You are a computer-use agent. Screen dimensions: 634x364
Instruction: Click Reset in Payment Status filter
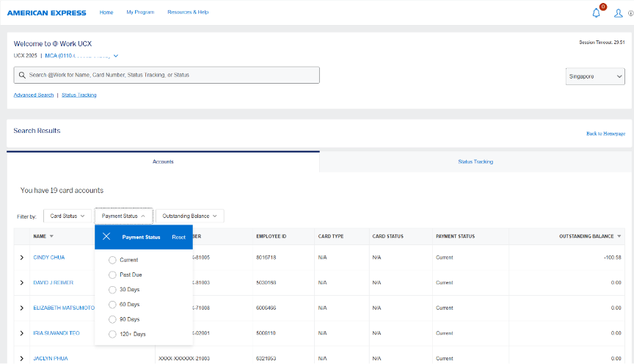coord(178,237)
